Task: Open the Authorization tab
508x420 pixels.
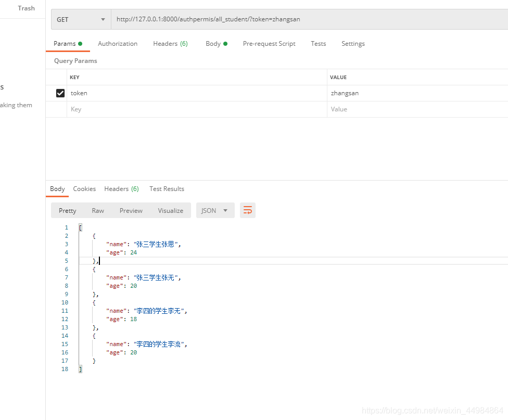Action: (118, 44)
